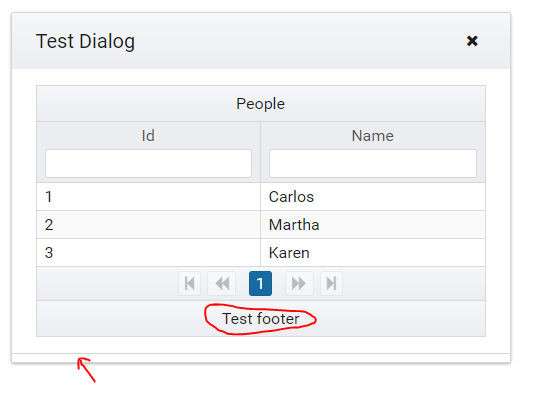
Task: Click the Test Dialog title bar
Action: pos(261,41)
